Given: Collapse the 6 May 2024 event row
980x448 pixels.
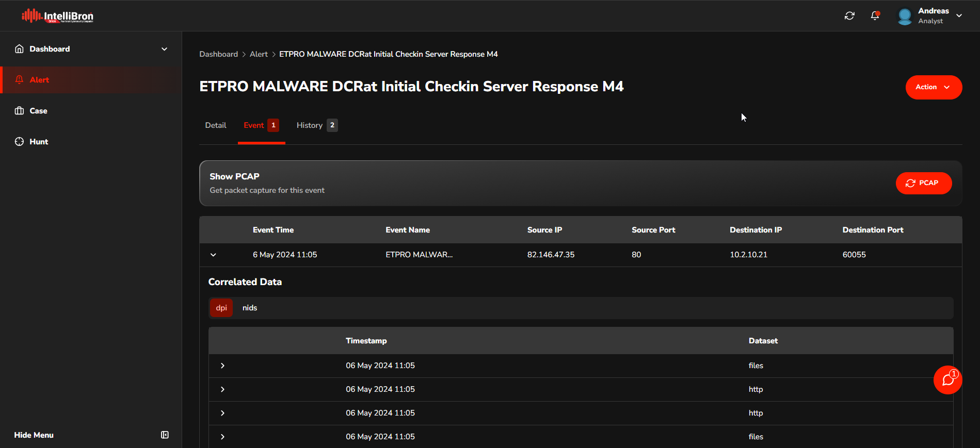Looking at the screenshot, I should point(213,255).
